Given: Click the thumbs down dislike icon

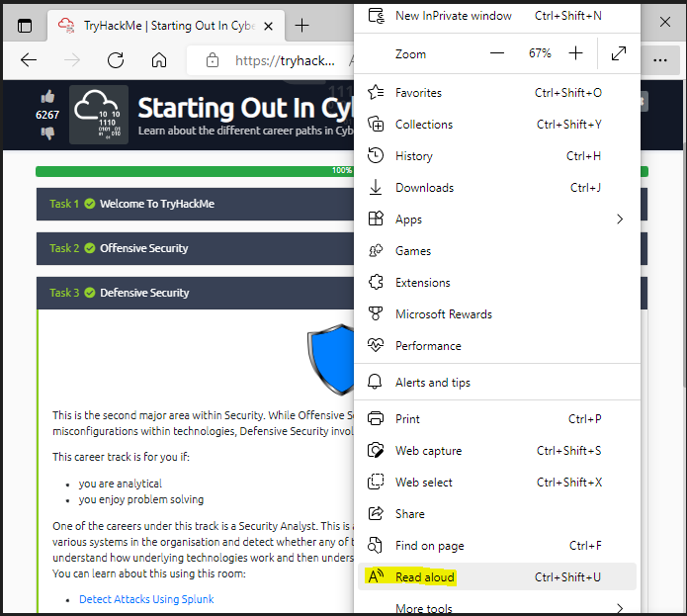Looking at the screenshot, I should (x=47, y=132).
